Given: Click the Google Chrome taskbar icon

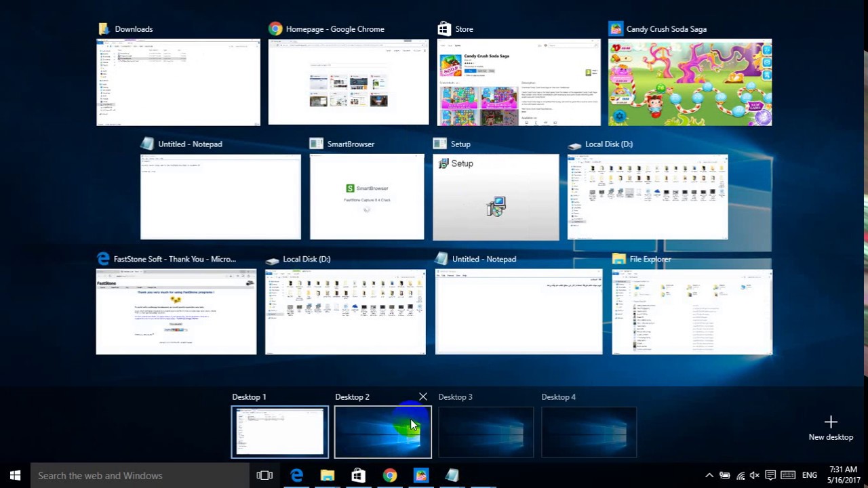Looking at the screenshot, I should tap(389, 476).
